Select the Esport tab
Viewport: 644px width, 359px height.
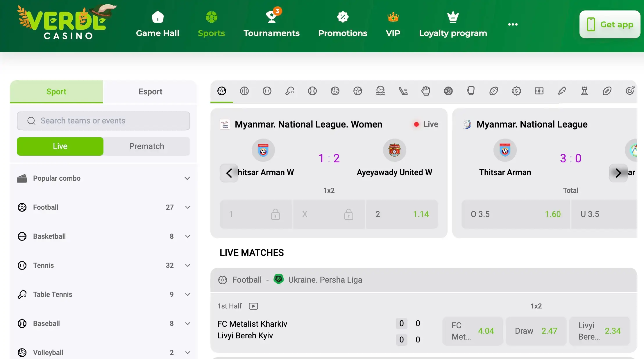(x=150, y=91)
